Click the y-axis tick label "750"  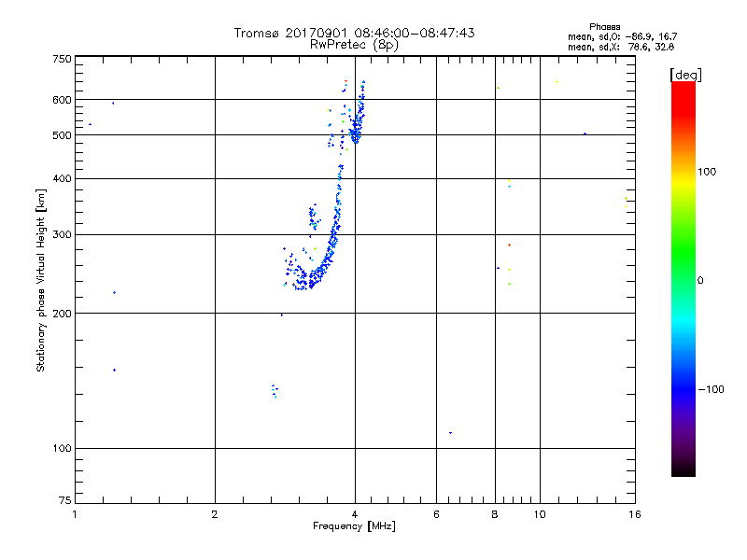pyautogui.click(x=62, y=59)
